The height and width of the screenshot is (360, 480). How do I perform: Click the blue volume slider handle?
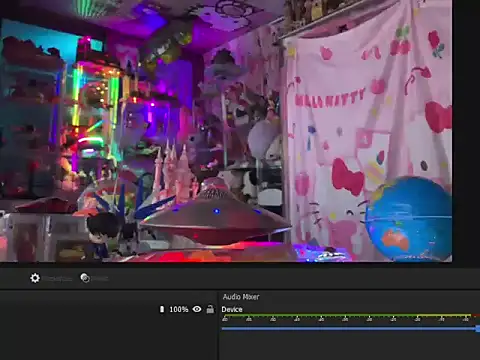click(x=478, y=329)
